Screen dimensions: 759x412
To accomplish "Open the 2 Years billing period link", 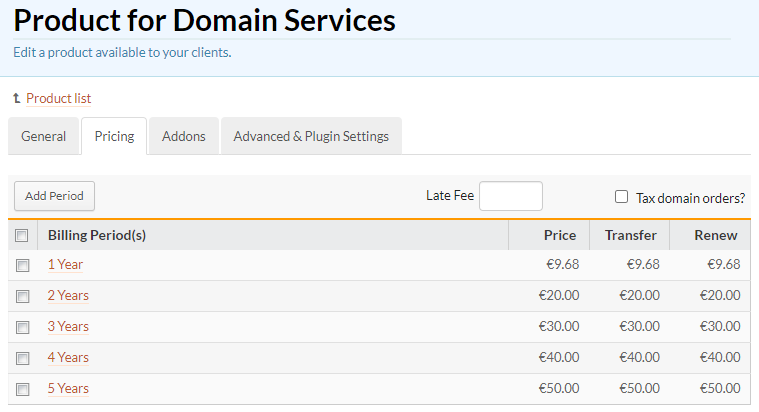I will 68,295.
